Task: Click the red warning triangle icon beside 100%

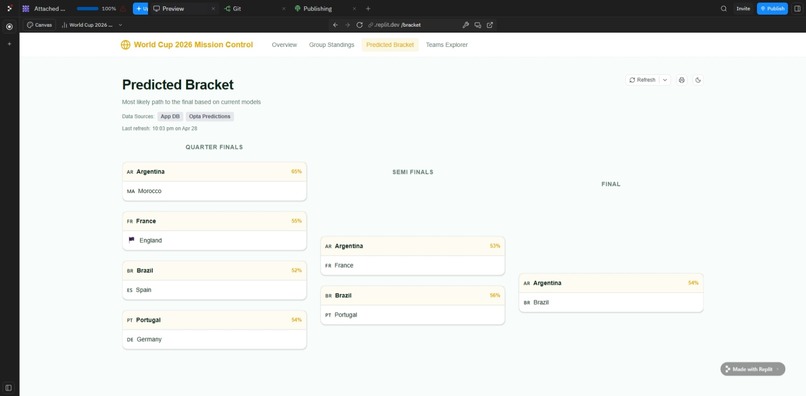Action: pos(123,9)
